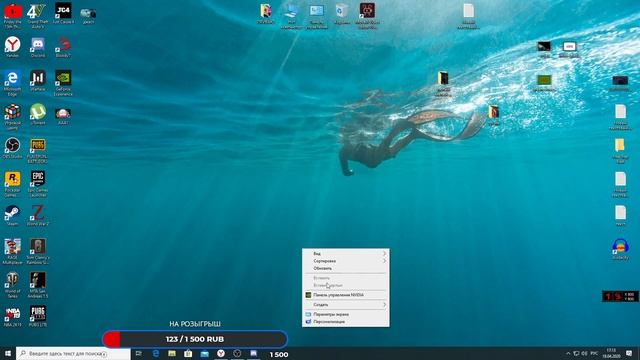
Task: Open the uTorrent desktop shortcut
Action: coord(38,114)
